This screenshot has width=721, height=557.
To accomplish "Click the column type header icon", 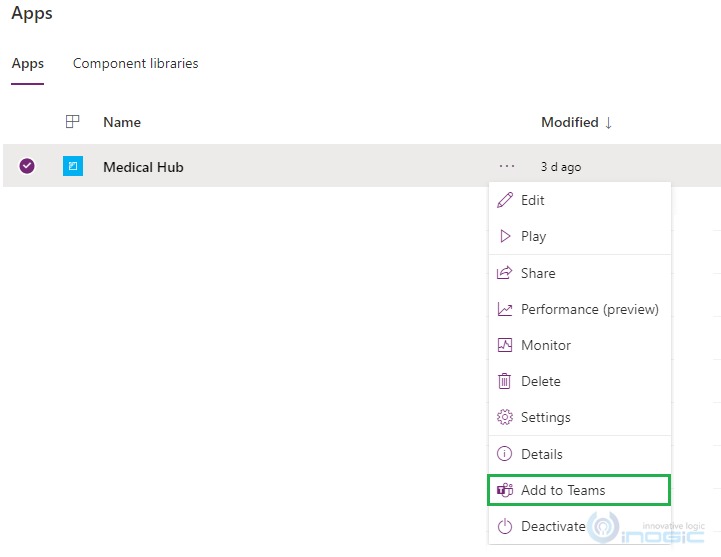I will tap(72, 122).
